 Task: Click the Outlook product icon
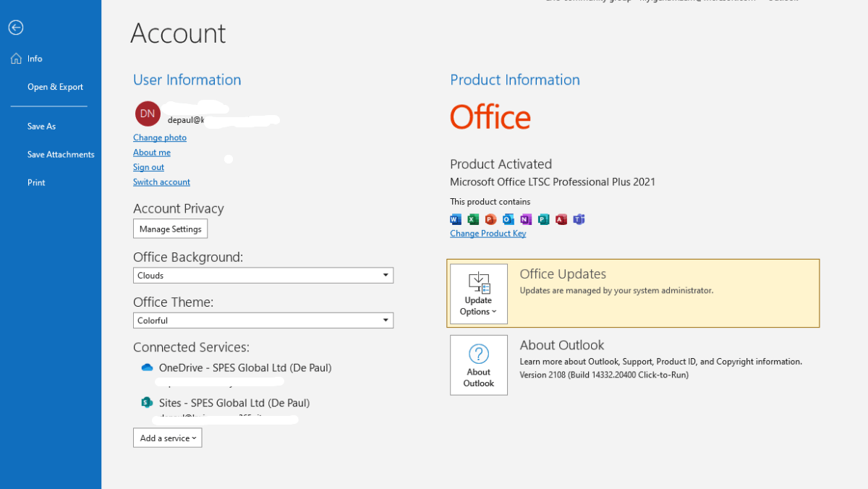(x=508, y=219)
